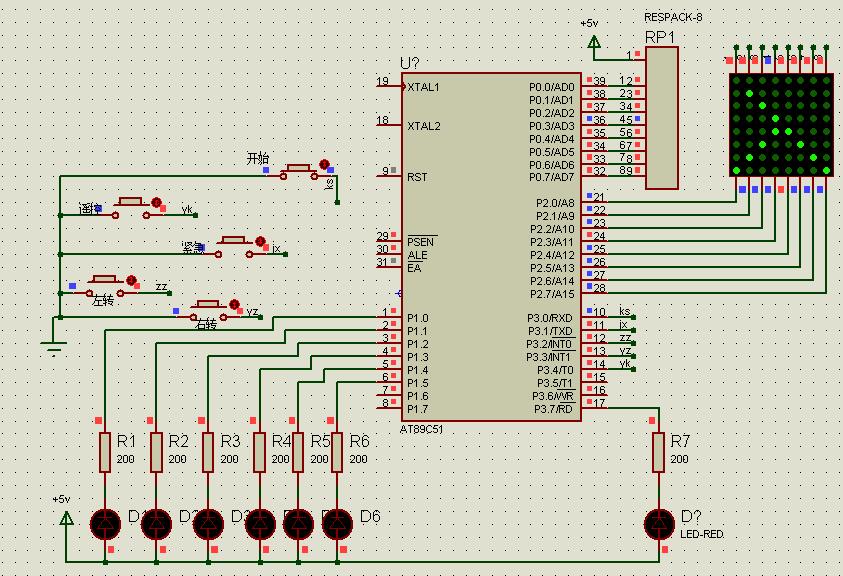Click the +5v power terminal near RP1

pyautogui.click(x=593, y=41)
